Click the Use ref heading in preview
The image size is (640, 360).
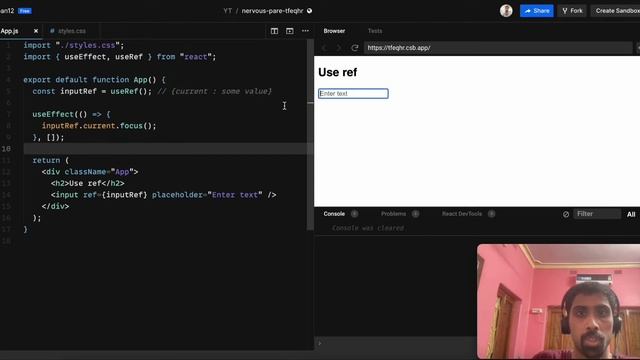338,72
